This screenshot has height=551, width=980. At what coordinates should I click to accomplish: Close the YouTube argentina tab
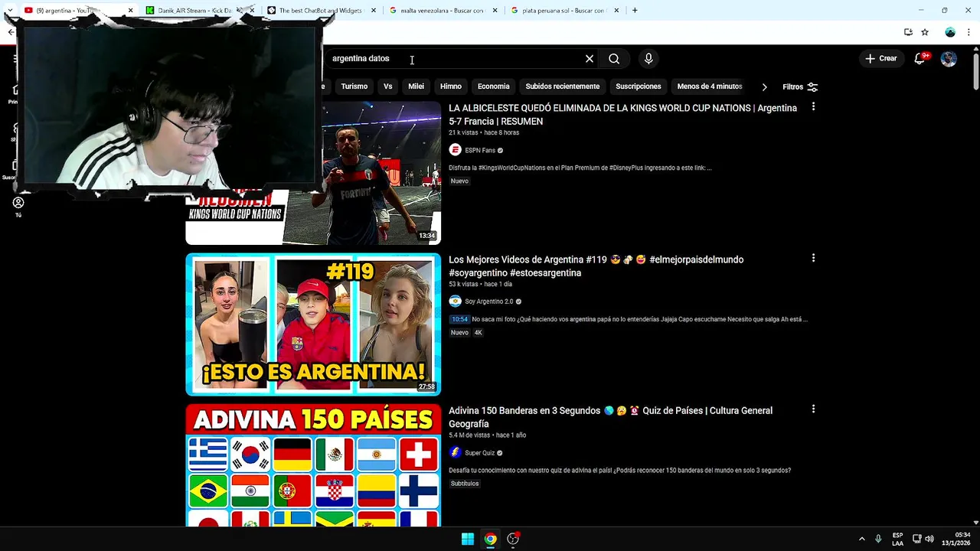pyautogui.click(x=130, y=11)
